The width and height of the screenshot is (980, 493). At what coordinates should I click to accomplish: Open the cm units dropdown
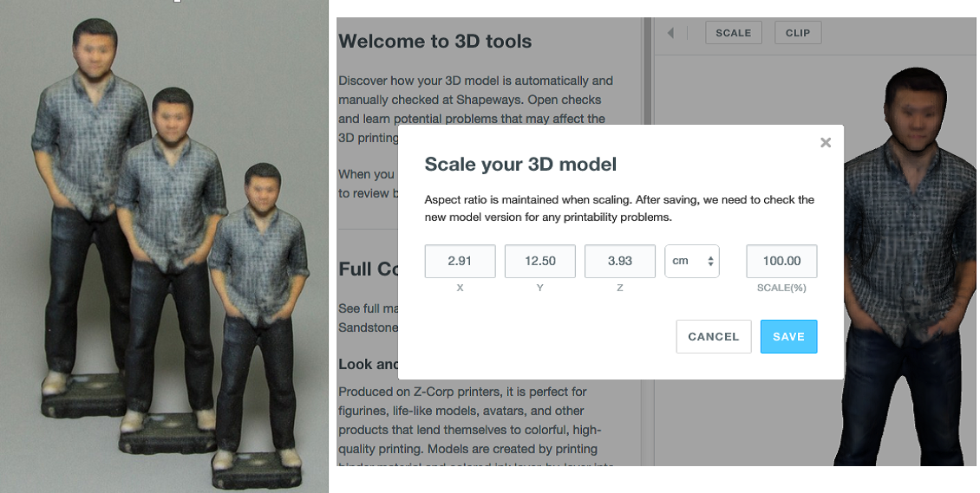click(x=692, y=261)
